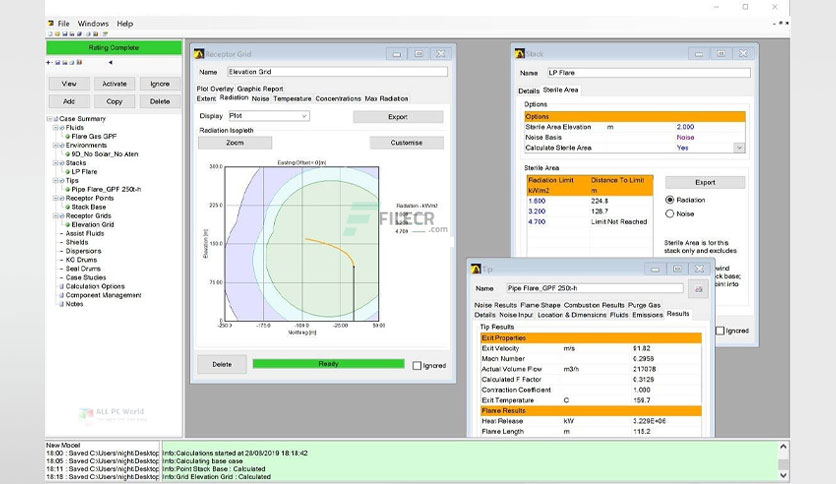Click the log panel scroll-up arrow
836x484 pixels.
pyautogui.click(x=783, y=447)
